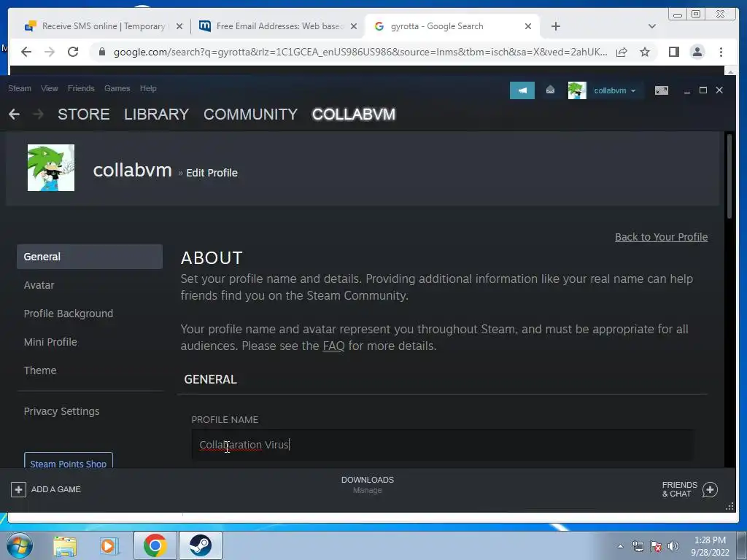
Task: Bookmark this page with the star
Action: tap(645, 52)
